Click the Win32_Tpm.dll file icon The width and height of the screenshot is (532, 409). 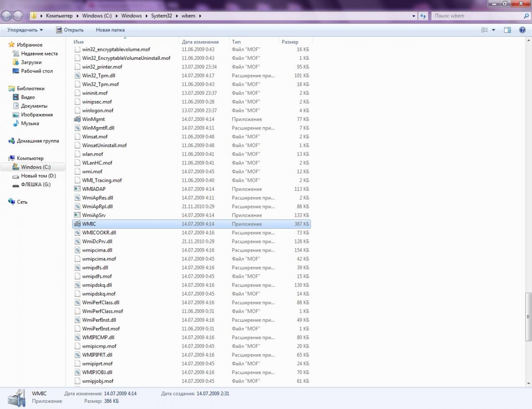(x=78, y=75)
